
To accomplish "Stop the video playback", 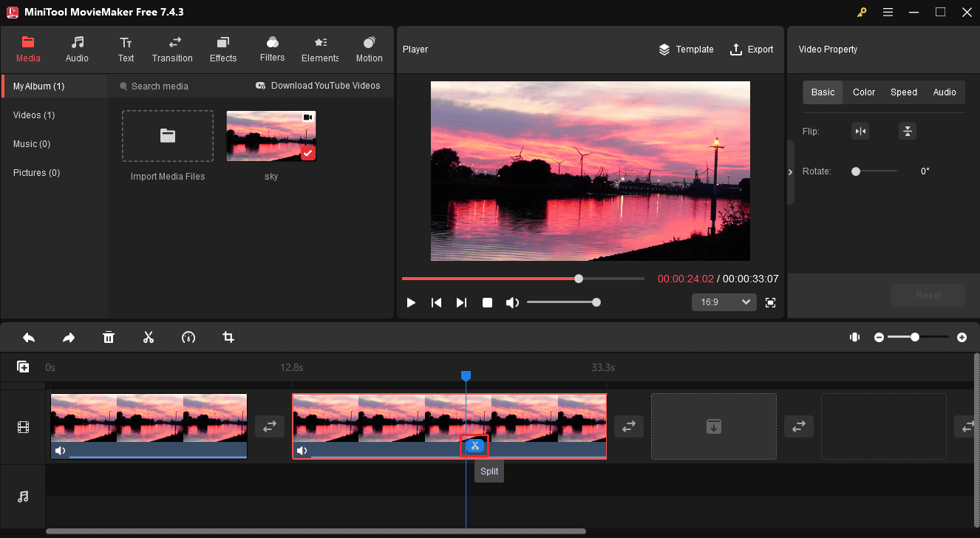I will tap(488, 302).
